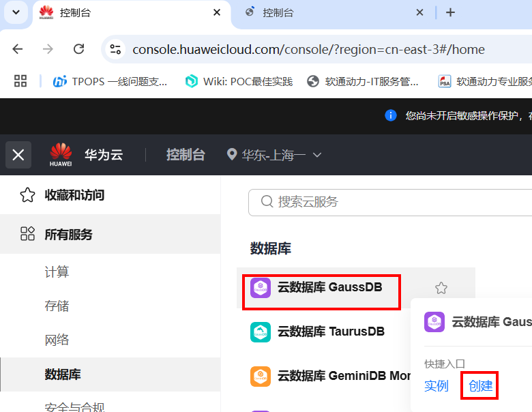
Task: Open the tab search dropdown arrow
Action: tap(16, 12)
